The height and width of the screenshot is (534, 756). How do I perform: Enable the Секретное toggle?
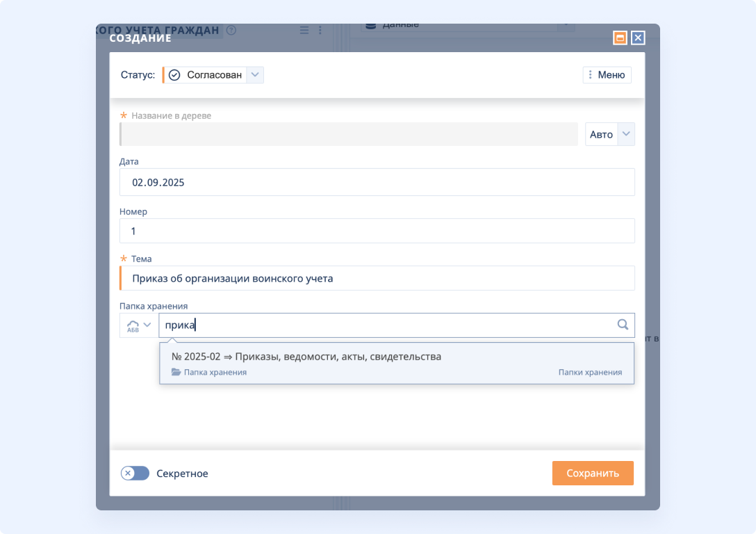point(135,473)
